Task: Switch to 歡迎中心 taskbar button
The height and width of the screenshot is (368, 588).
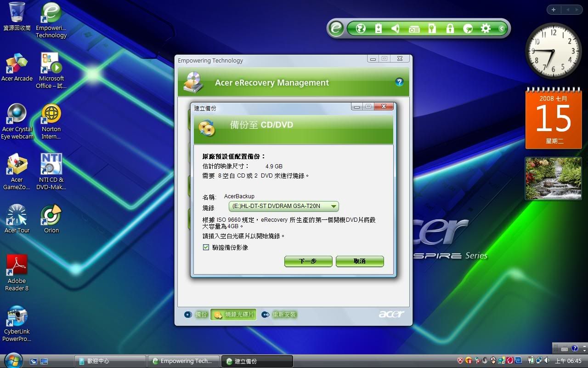Action: coord(110,361)
